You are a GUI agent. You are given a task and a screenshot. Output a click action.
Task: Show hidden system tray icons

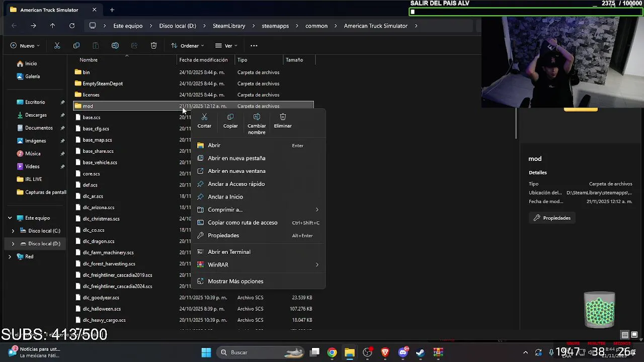(526, 352)
